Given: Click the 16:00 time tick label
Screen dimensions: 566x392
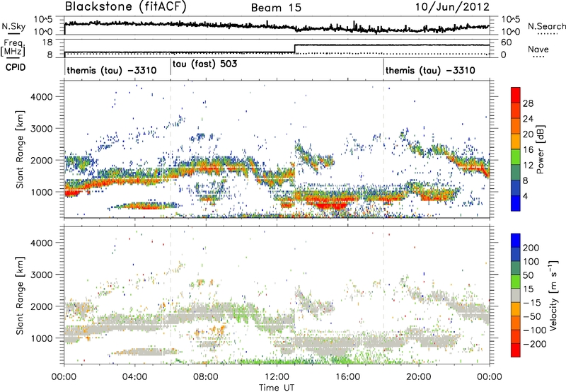Looking at the screenshot, I should point(347,377).
